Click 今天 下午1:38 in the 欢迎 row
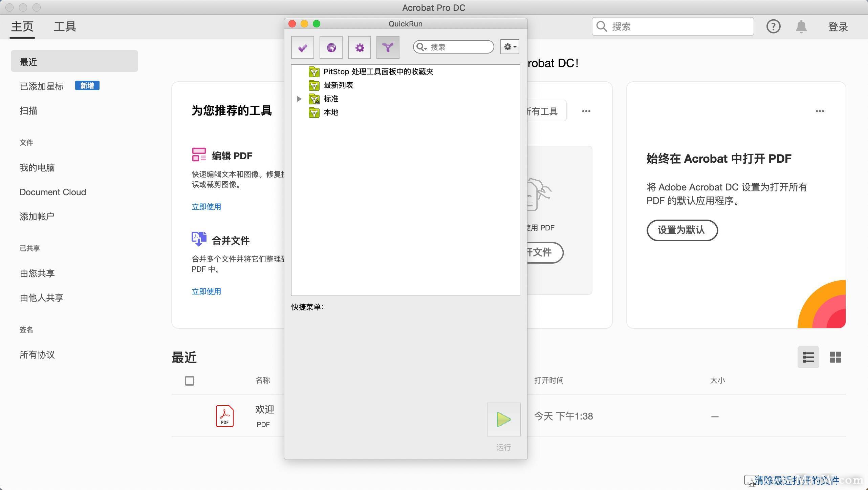 (x=564, y=416)
